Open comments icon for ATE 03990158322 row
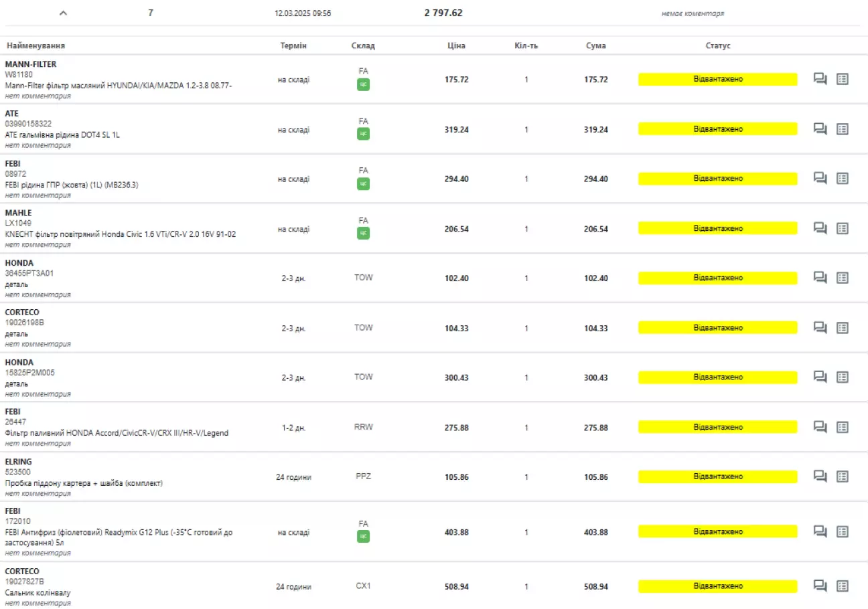 pos(820,129)
